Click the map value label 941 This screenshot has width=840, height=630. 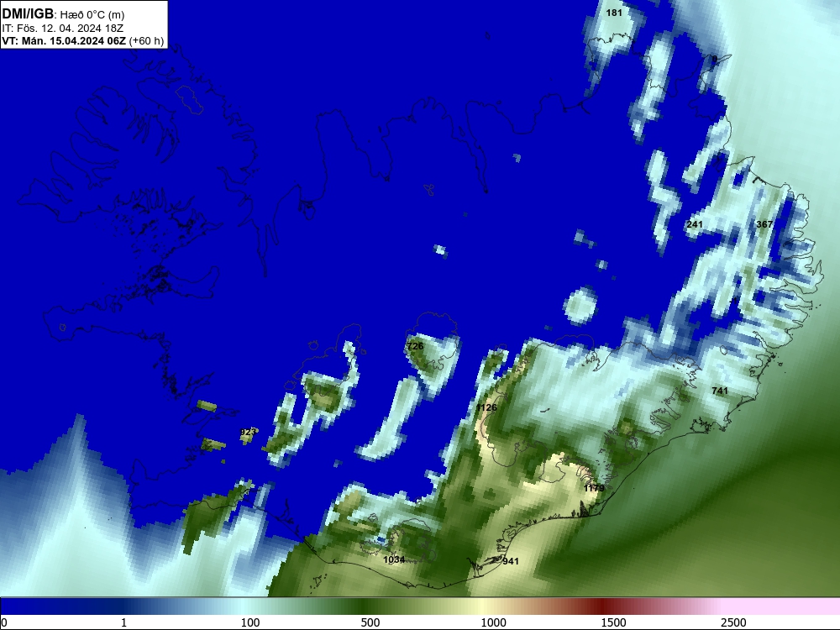[511, 561]
